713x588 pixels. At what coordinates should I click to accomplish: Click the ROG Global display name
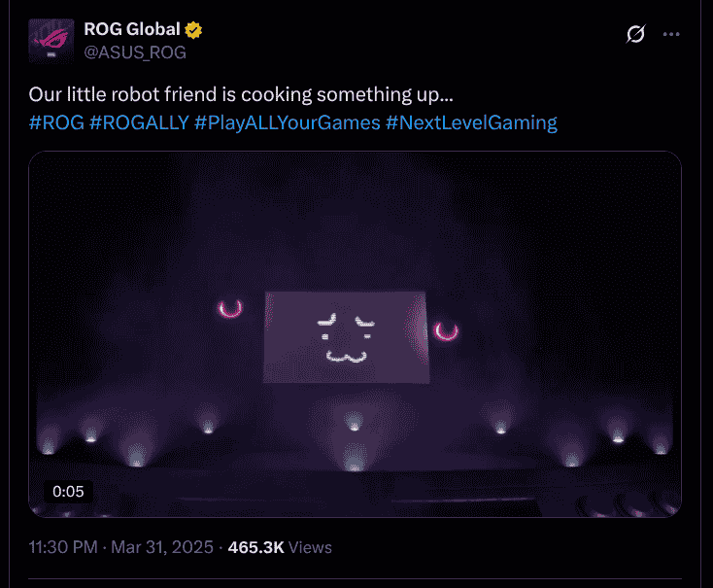(132, 30)
